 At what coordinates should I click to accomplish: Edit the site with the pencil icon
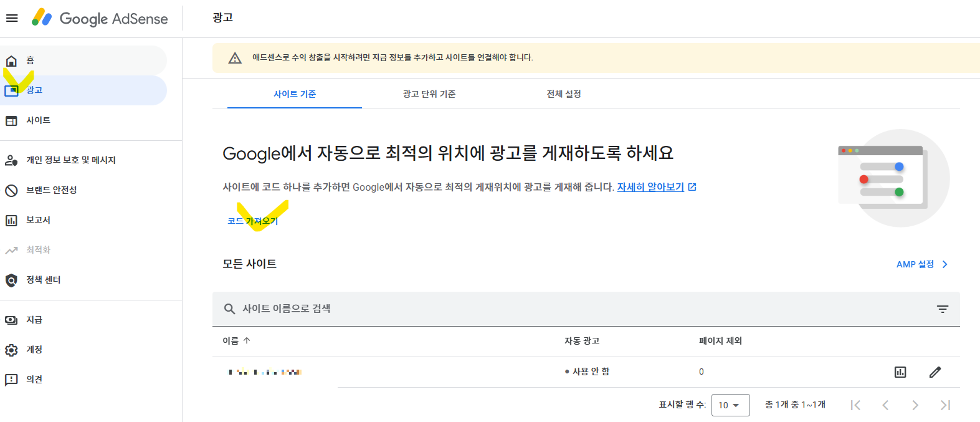click(x=935, y=372)
